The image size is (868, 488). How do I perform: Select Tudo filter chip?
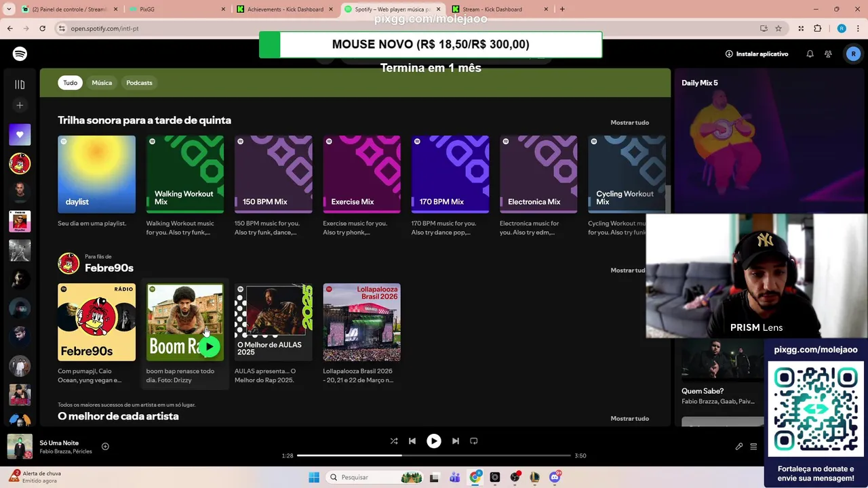point(71,83)
